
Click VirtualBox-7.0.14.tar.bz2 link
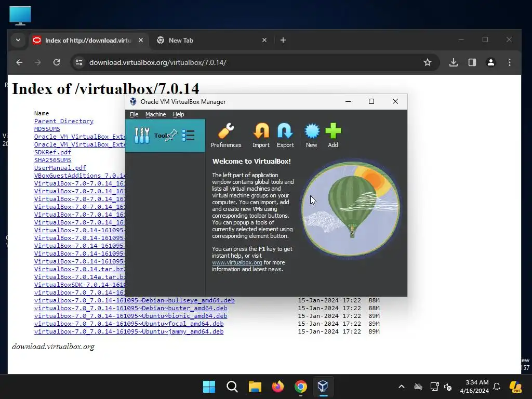(x=79, y=270)
